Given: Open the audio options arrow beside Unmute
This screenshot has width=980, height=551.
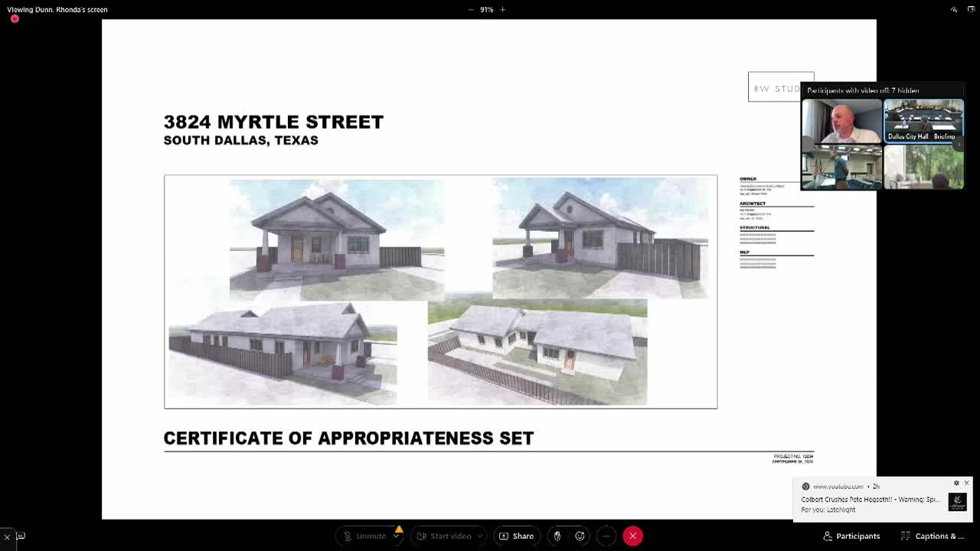Looking at the screenshot, I should (397, 536).
